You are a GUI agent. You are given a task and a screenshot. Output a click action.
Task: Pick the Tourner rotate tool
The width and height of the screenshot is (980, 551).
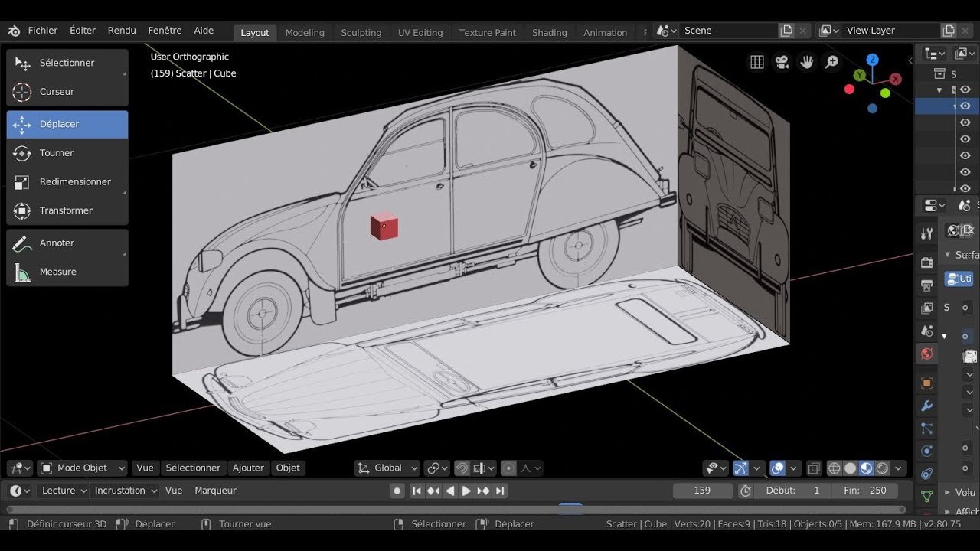coord(67,153)
